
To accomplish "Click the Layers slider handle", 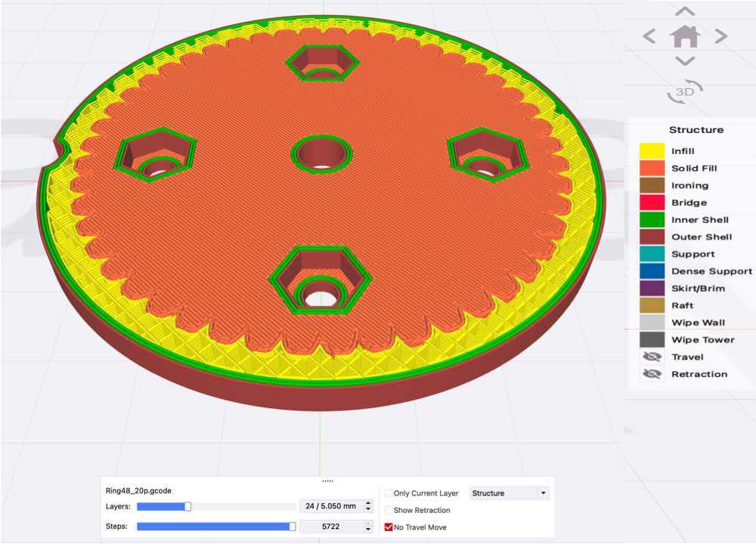I will (188, 506).
